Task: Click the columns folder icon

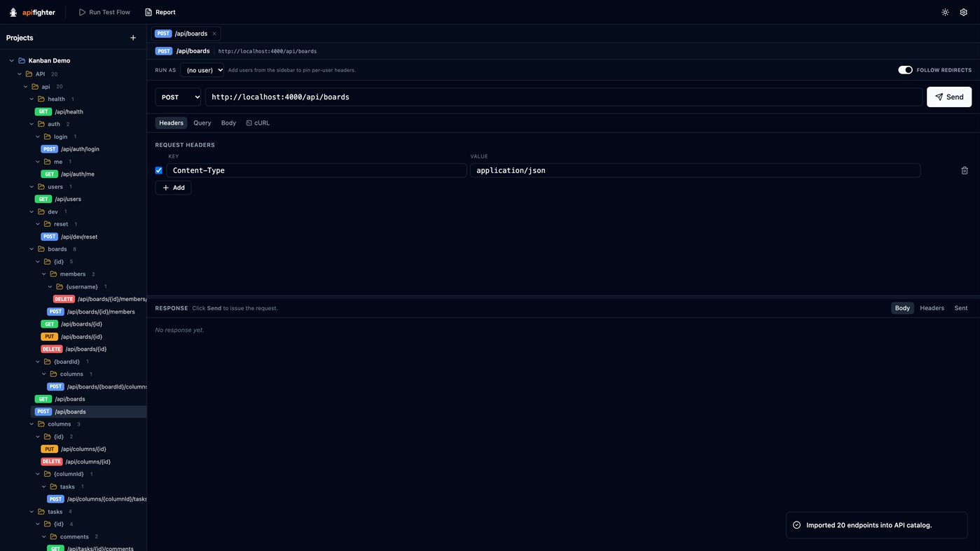Action: (41, 424)
